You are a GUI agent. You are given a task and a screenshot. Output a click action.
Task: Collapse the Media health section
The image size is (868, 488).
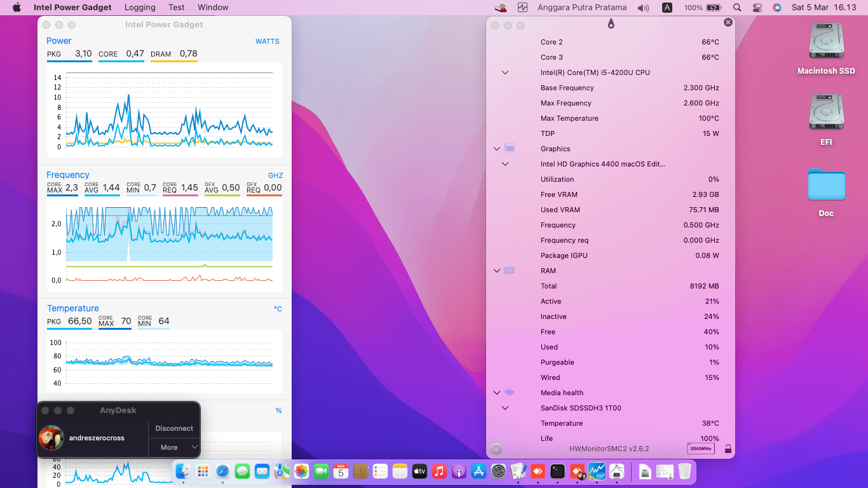pos(497,393)
